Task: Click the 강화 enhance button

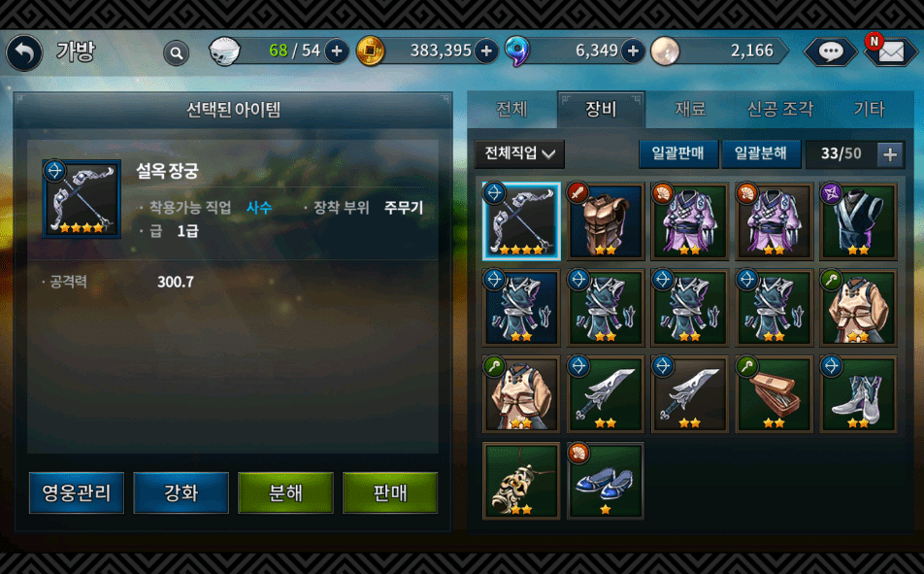Action: pos(181,492)
